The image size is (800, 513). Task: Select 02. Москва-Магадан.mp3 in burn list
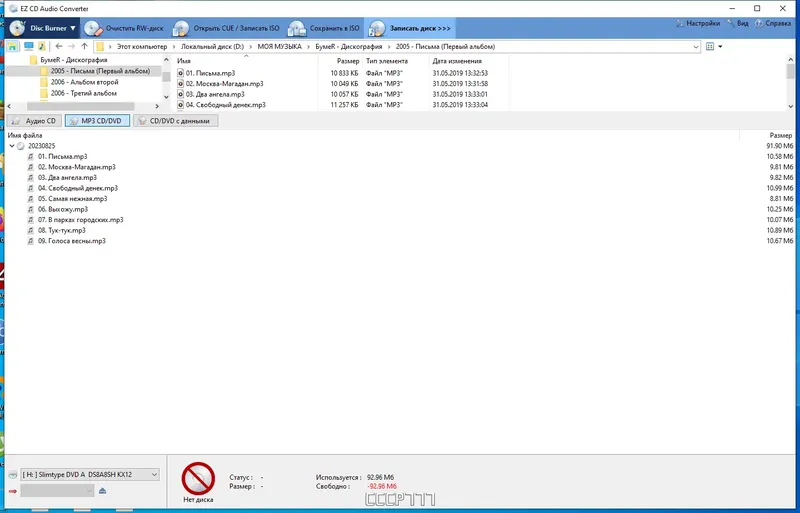[77, 167]
